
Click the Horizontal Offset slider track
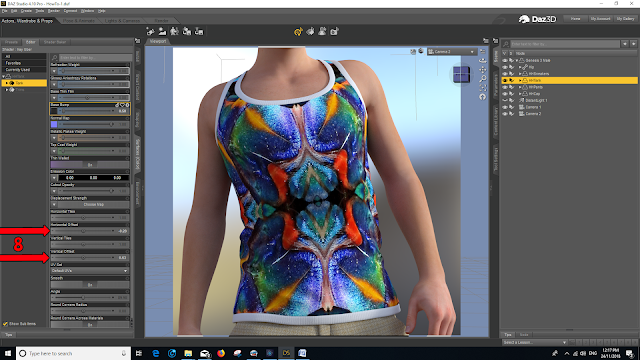click(x=83, y=231)
